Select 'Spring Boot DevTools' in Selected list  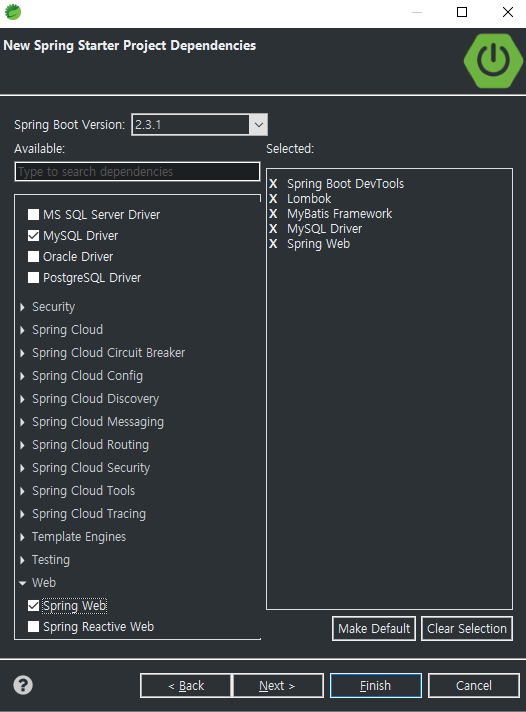click(x=345, y=184)
